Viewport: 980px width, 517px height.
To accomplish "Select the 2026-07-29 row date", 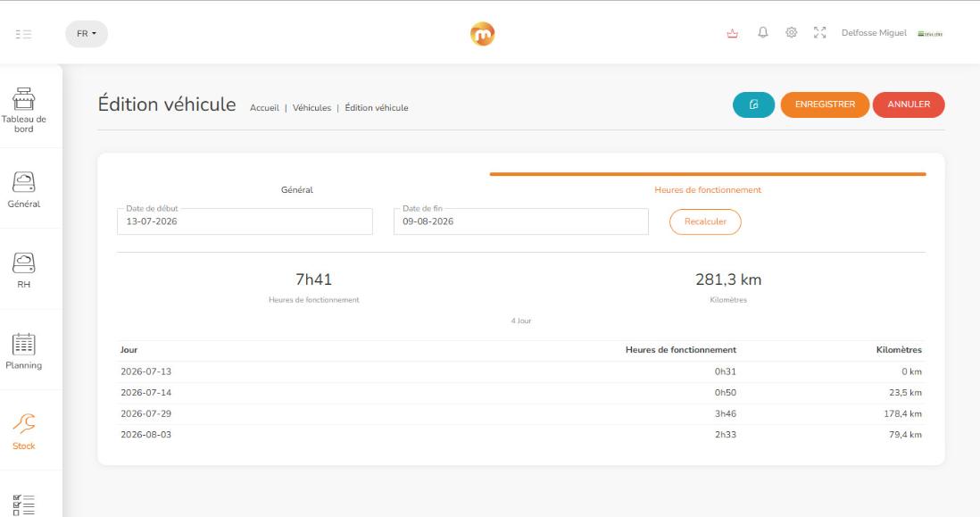I will point(145,413).
